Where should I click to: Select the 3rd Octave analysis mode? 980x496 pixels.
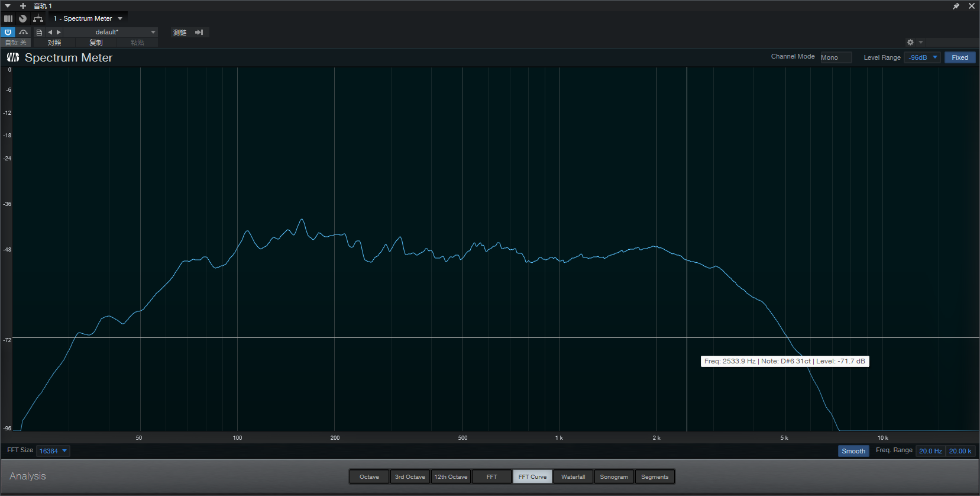[410, 476]
